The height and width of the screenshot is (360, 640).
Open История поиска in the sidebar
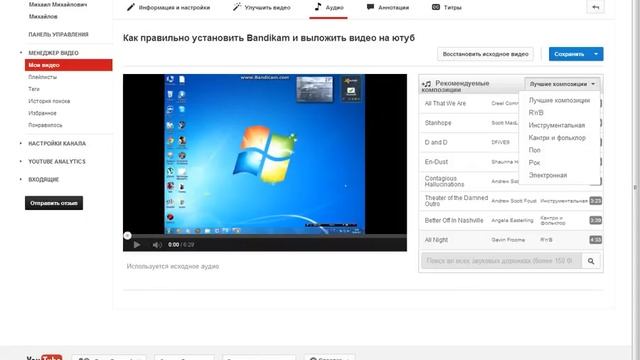point(49,101)
